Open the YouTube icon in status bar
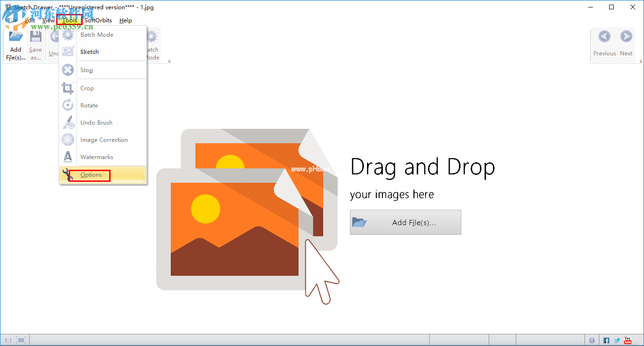The width and height of the screenshot is (644, 346). 628,340
